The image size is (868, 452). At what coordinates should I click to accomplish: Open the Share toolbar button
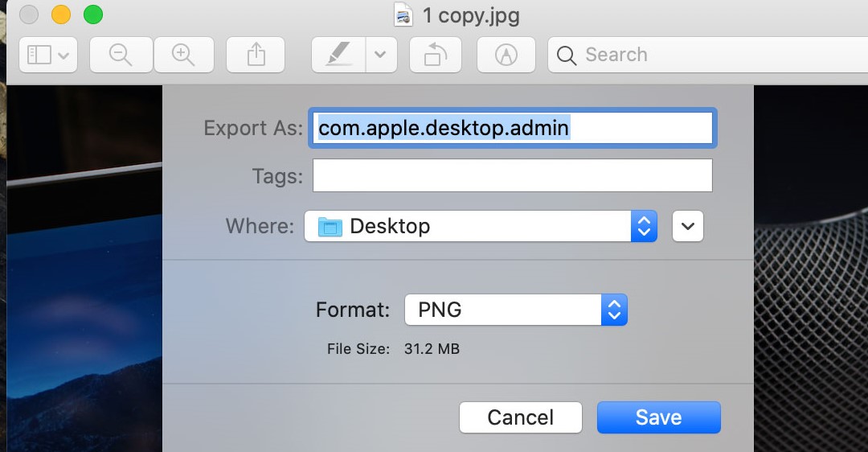[x=256, y=55]
